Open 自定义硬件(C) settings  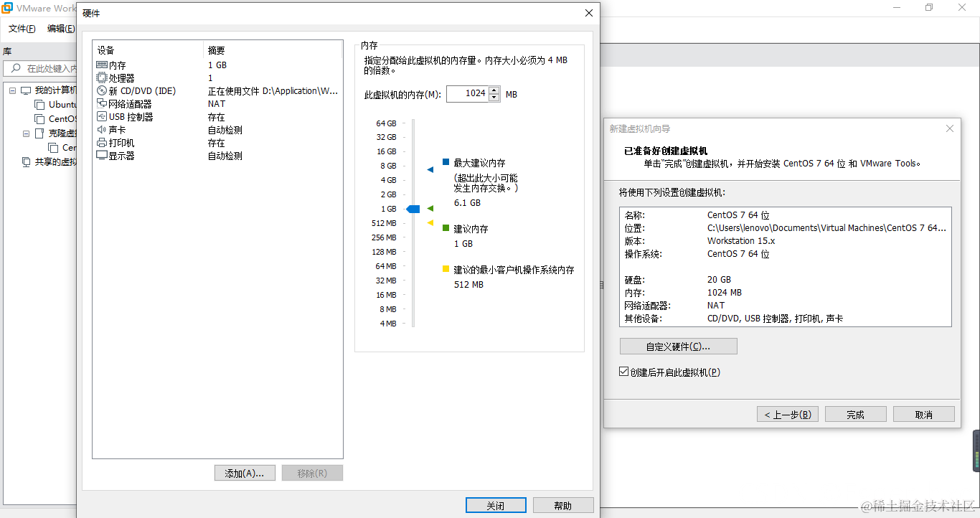pyautogui.click(x=677, y=346)
